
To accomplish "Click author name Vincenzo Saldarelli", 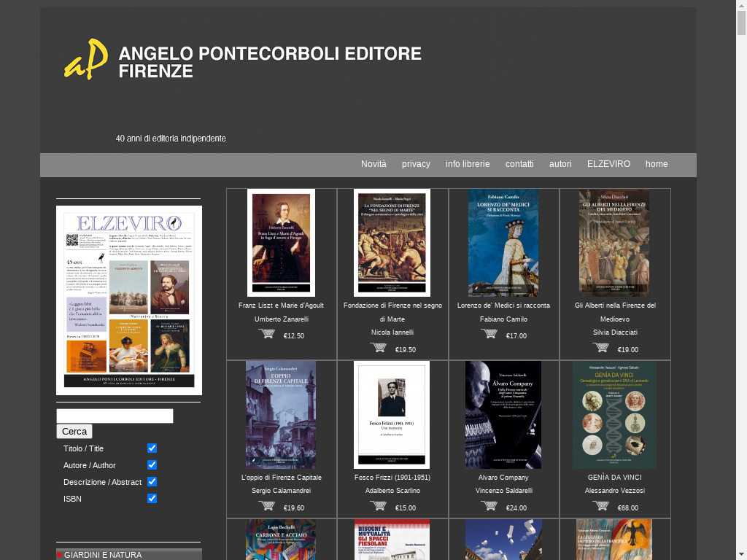I will pyautogui.click(x=503, y=491).
